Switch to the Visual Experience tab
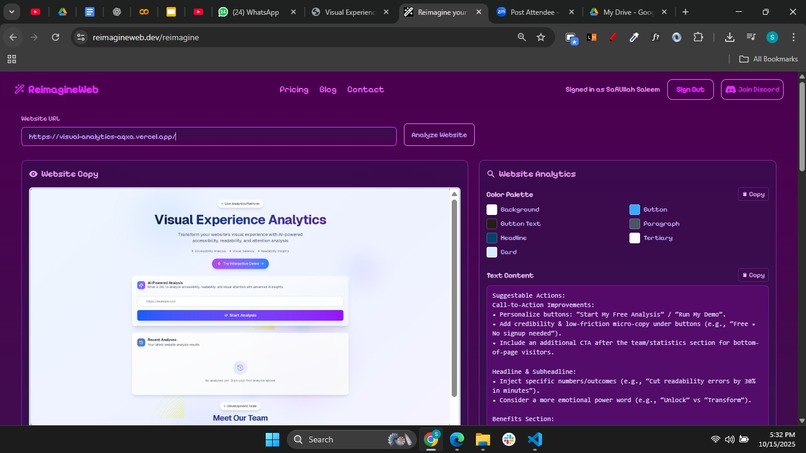806x453 pixels. [343, 12]
